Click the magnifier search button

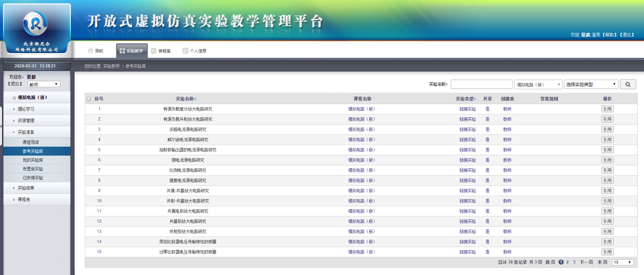(628, 84)
